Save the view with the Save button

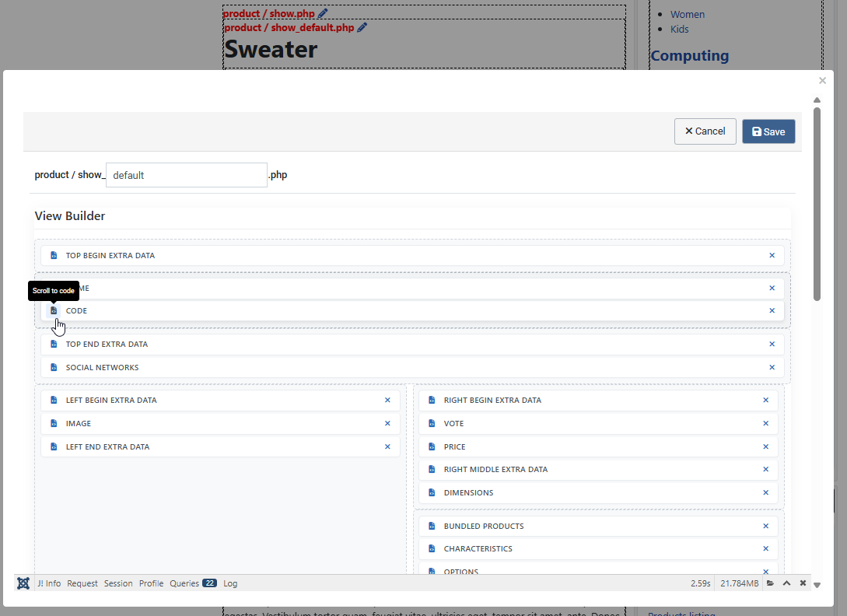coord(768,131)
